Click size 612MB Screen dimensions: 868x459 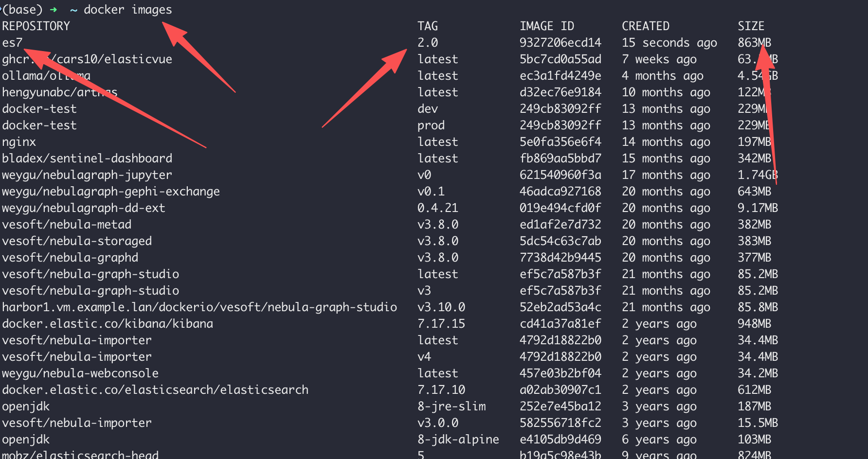(x=755, y=390)
